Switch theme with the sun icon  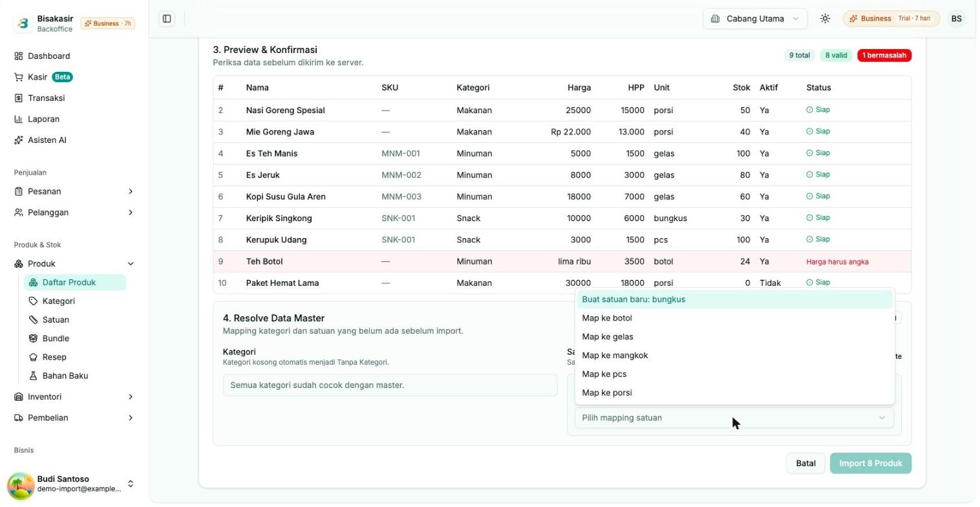coord(825,19)
